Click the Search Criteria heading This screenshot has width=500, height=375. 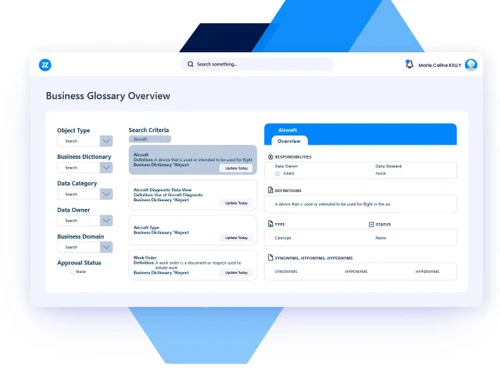(x=149, y=130)
